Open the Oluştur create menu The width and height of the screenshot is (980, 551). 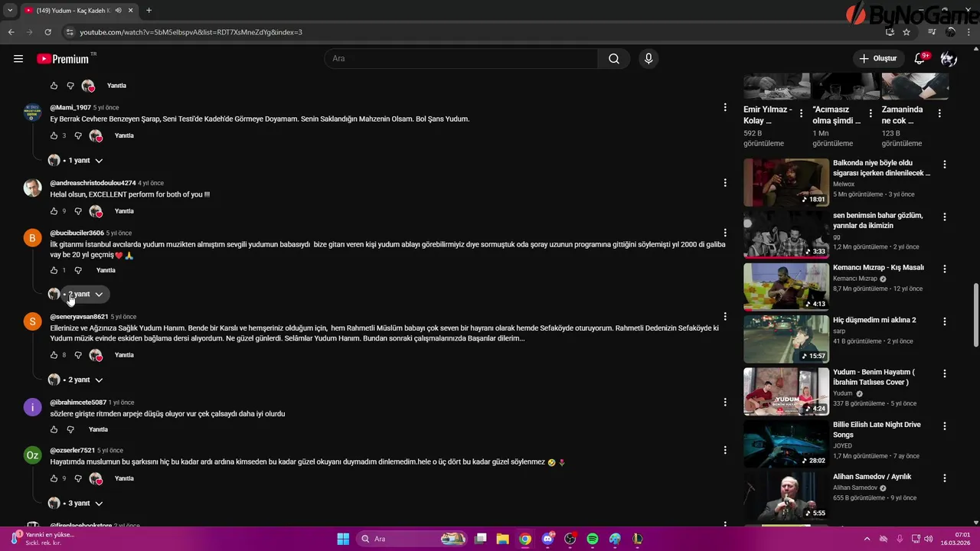tap(878, 59)
